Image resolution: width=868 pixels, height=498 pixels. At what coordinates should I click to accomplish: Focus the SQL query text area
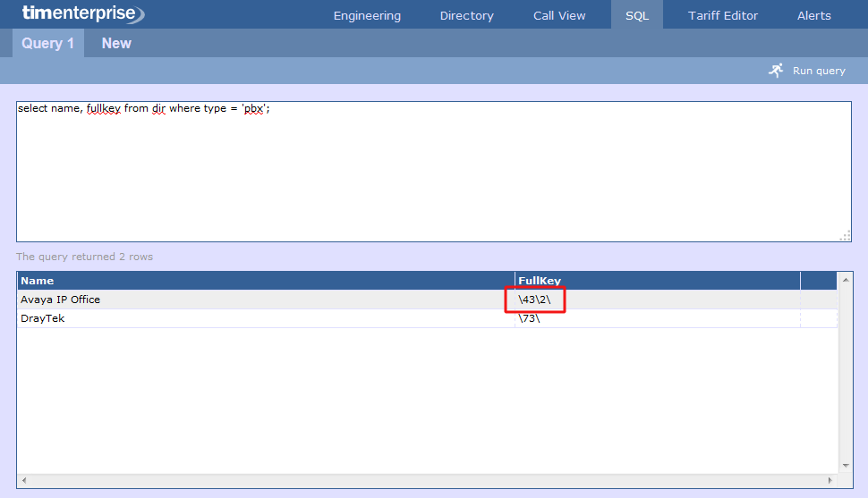click(433, 171)
